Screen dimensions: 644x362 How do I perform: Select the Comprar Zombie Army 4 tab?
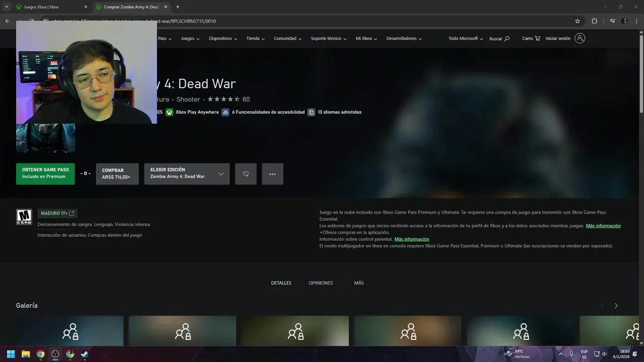(x=131, y=7)
